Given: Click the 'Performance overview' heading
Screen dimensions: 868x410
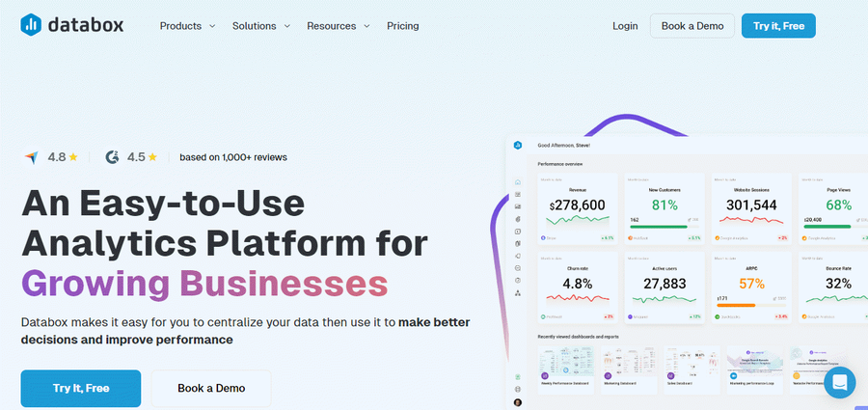Looking at the screenshot, I should 559,164.
